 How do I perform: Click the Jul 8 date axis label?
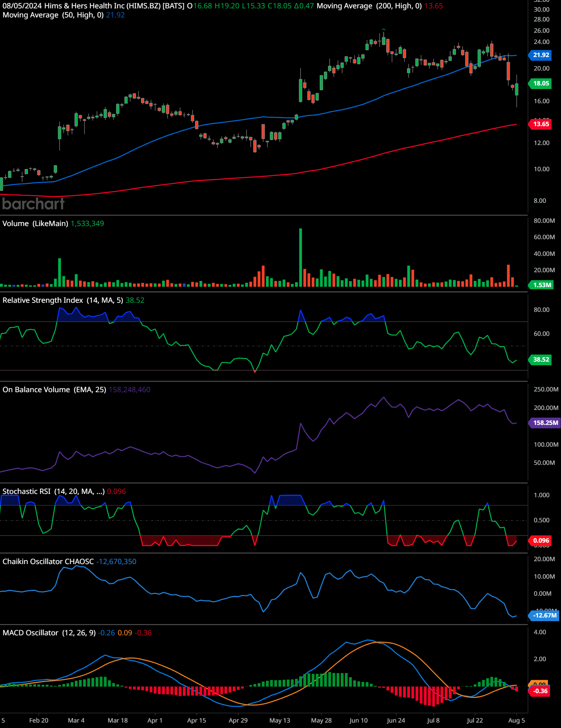coord(433,721)
